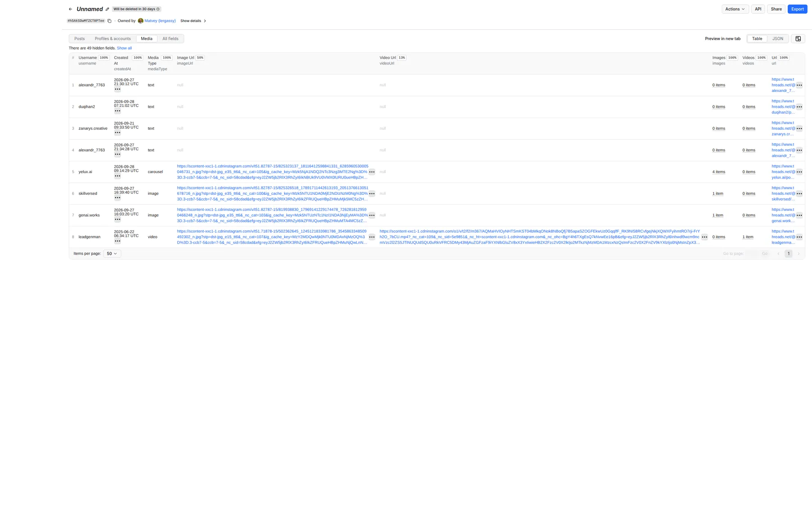Open ellipsis under yelux.ai created date

coord(117,176)
